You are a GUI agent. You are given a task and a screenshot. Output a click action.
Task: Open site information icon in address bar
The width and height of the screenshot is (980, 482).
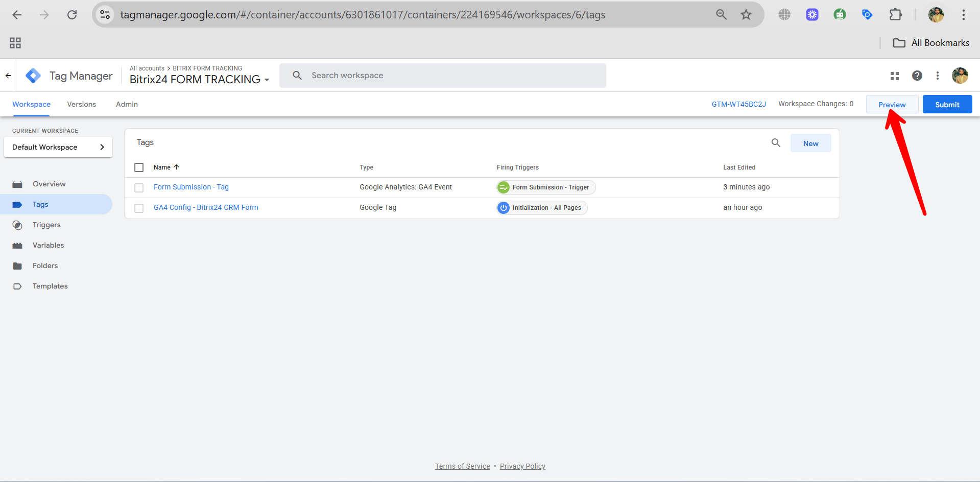click(x=105, y=15)
